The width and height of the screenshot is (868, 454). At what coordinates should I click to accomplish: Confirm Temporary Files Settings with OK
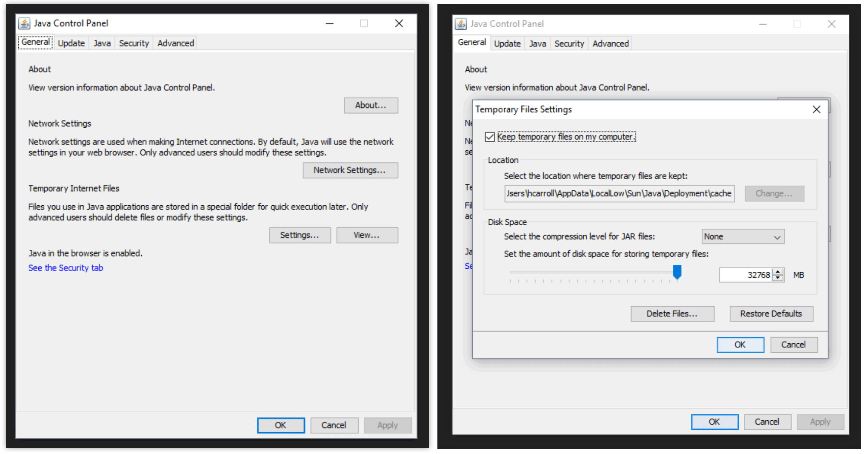tap(740, 345)
